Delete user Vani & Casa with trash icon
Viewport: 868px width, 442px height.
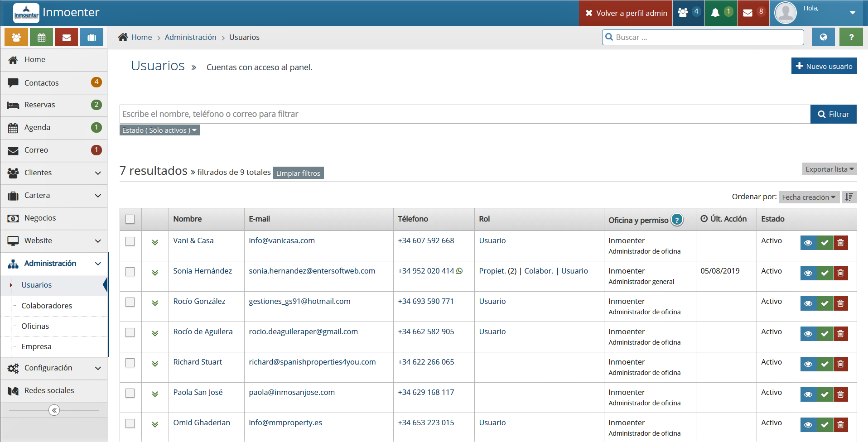841,243
